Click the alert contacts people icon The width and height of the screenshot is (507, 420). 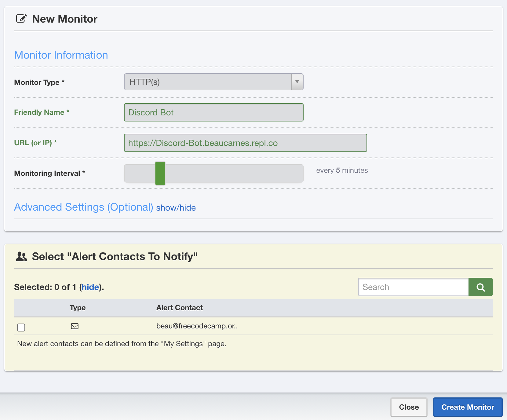[x=21, y=256]
